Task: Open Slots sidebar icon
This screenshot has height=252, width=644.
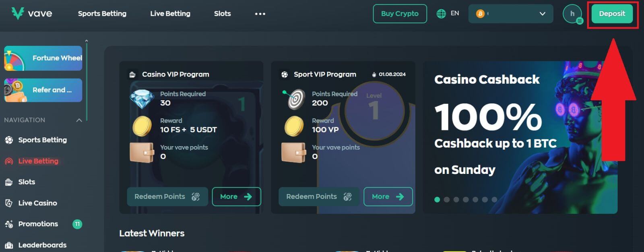Action: (9, 182)
